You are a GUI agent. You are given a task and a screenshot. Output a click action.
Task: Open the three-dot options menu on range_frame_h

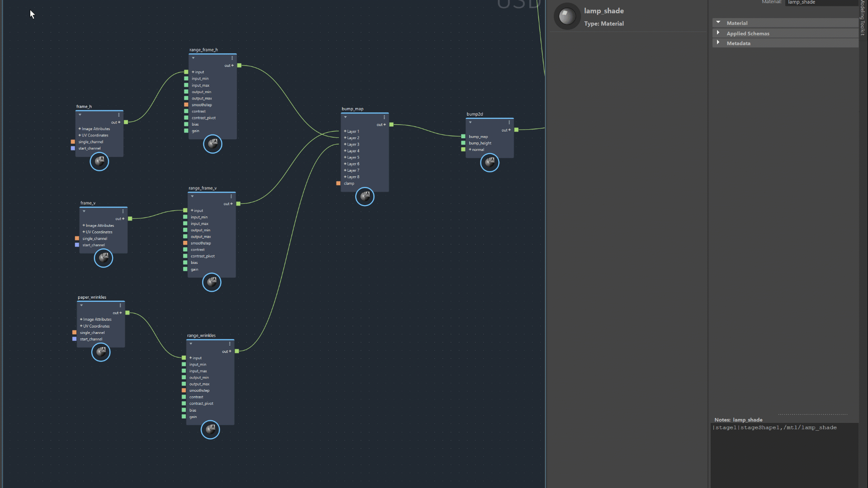click(232, 58)
